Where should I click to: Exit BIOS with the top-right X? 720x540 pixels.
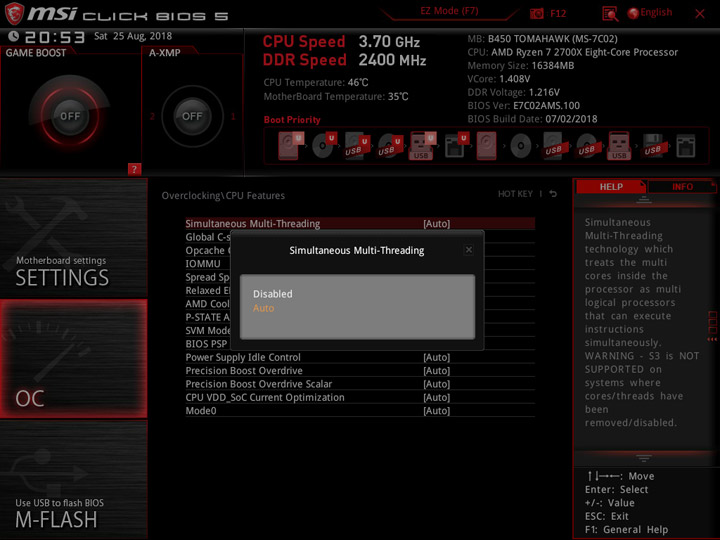[700, 14]
